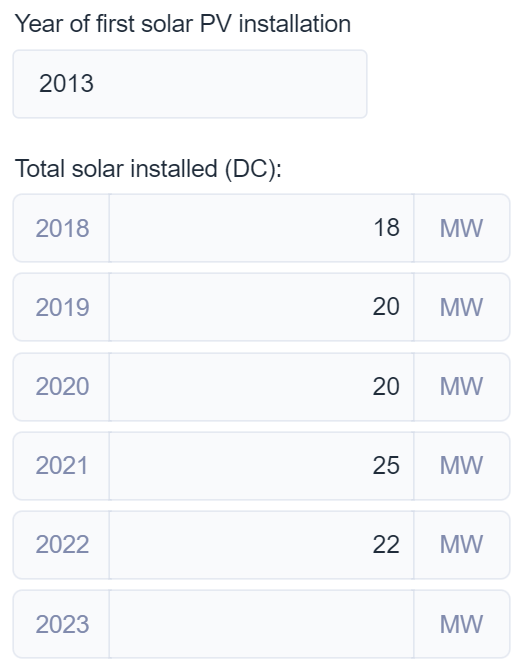Select the 2021 solar installed input with value 25
This screenshot has height=669, width=522.
click(x=261, y=465)
